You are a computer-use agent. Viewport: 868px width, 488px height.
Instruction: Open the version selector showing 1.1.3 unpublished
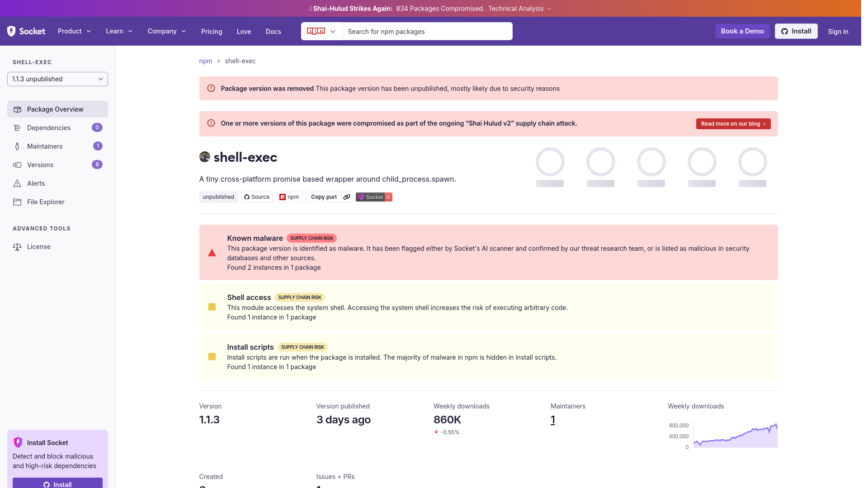click(x=57, y=79)
